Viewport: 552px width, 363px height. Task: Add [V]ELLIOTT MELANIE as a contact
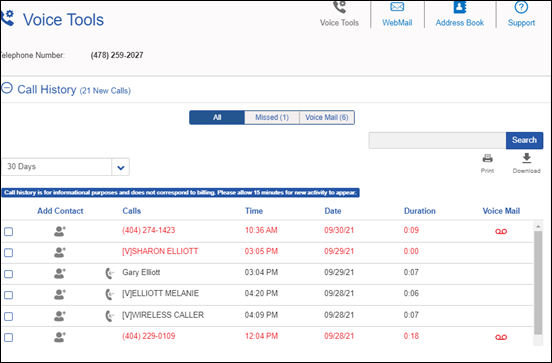(60, 295)
